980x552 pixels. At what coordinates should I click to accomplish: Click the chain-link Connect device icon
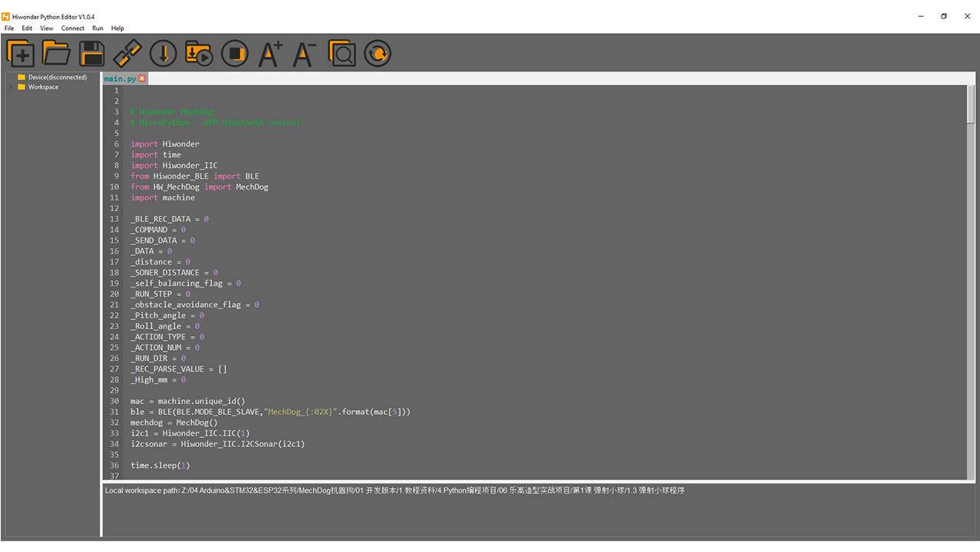coord(127,53)
